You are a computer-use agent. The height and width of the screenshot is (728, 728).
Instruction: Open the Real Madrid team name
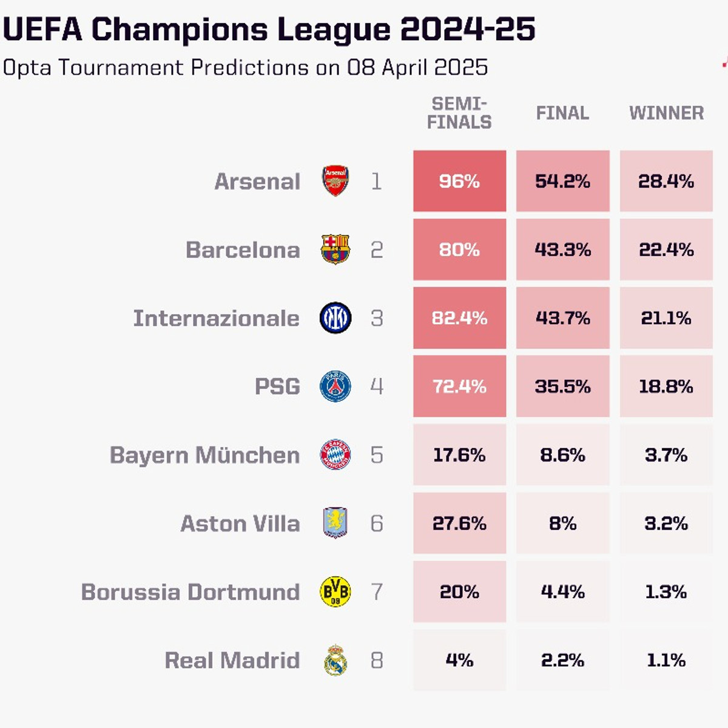pos(232,660)
